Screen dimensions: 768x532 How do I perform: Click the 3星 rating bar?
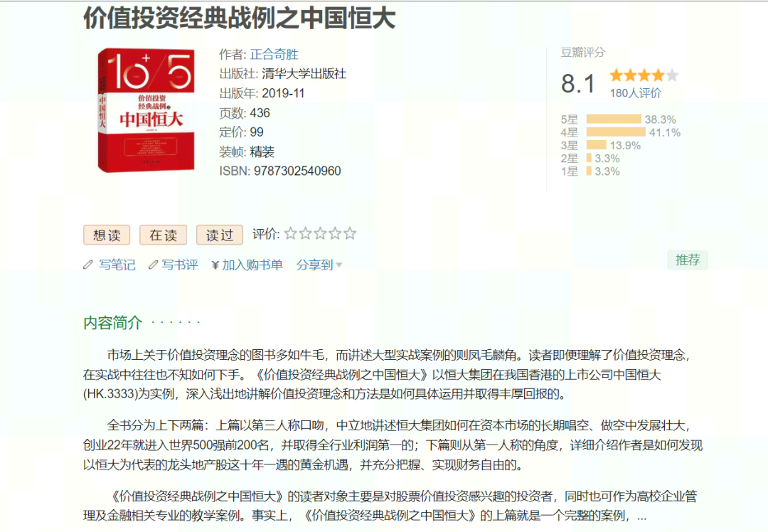coord(596,145)
